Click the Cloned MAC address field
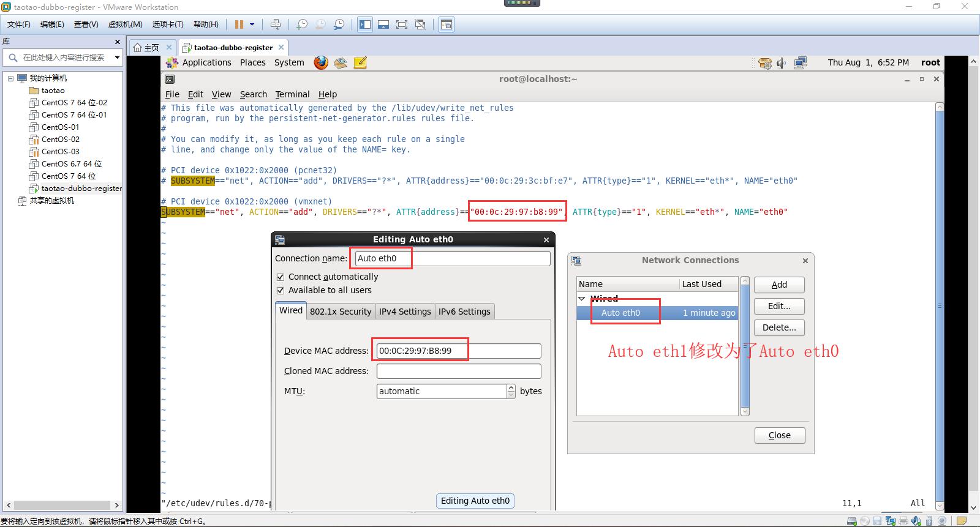 [459, 371]
